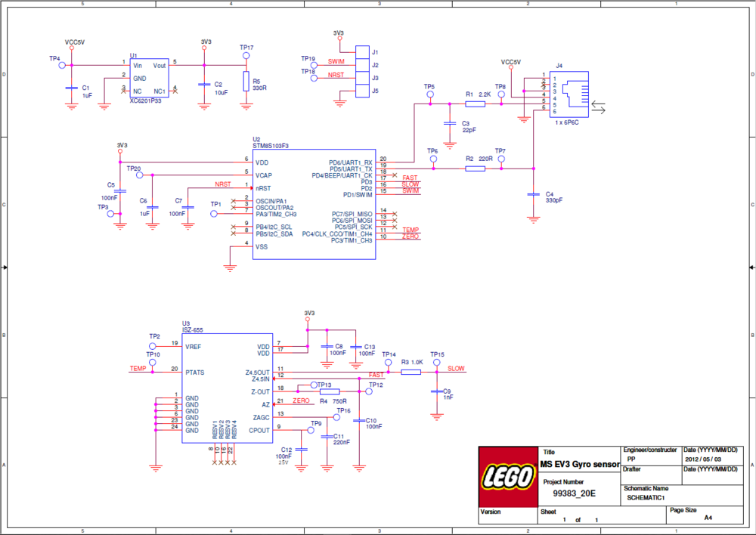Image resolution: width=756 pixels, height=535 pixels.
Task: Click the MS EV3 Gyro sensor title
Action: (x=579, y=464)
